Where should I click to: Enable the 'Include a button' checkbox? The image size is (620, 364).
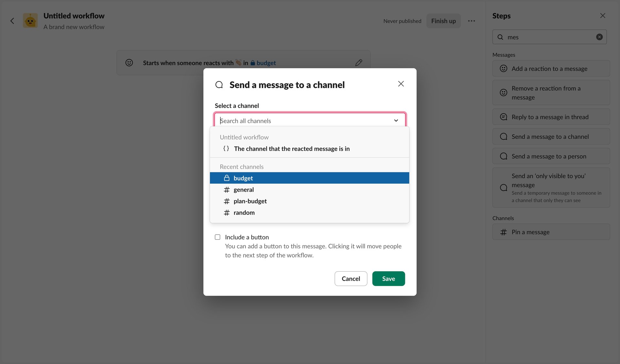tap(217, 237)
